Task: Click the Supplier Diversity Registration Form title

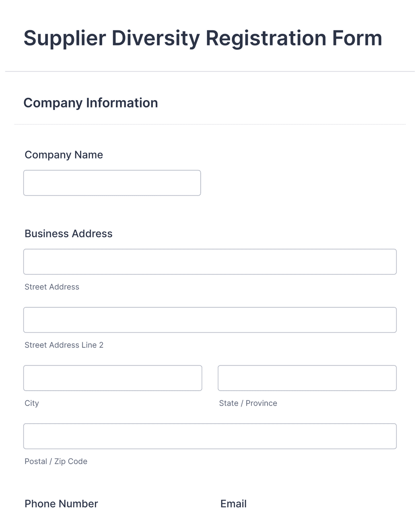Action: 203,38
